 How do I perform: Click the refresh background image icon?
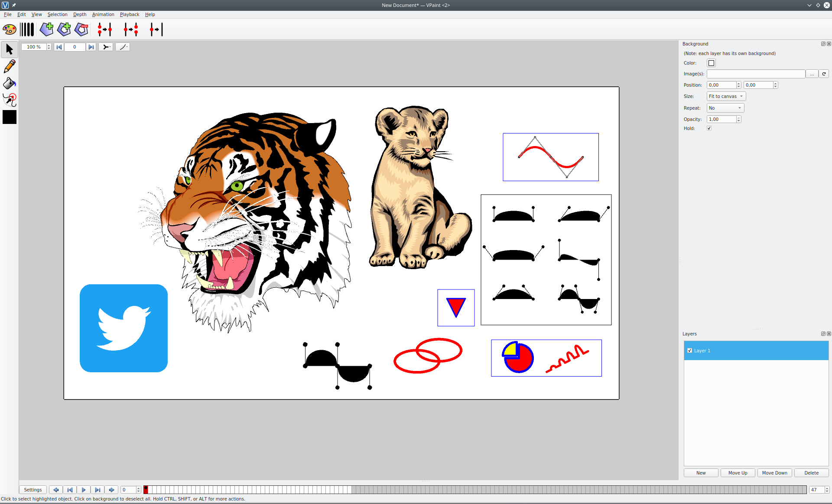824,74
